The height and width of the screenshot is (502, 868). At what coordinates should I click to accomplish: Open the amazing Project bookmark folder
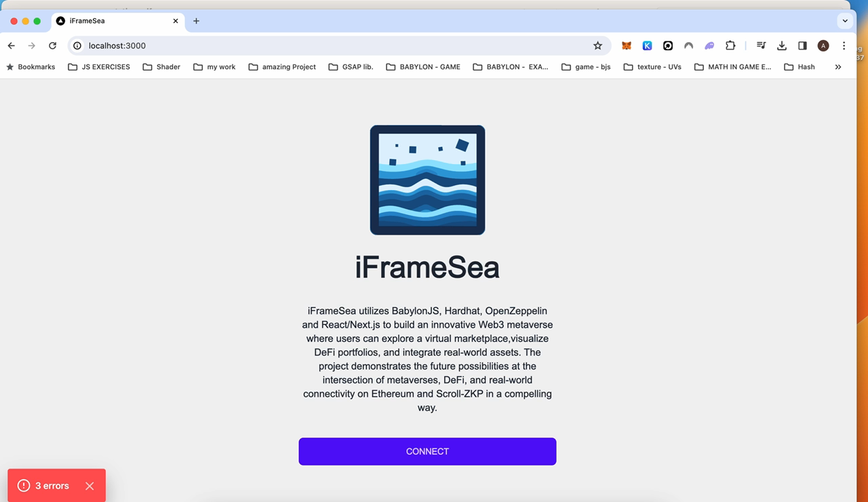click(x=282, y=66)
